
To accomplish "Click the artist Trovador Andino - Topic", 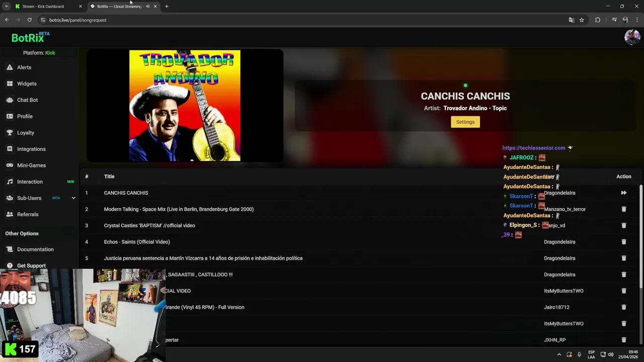I will (x=475, y=108).
